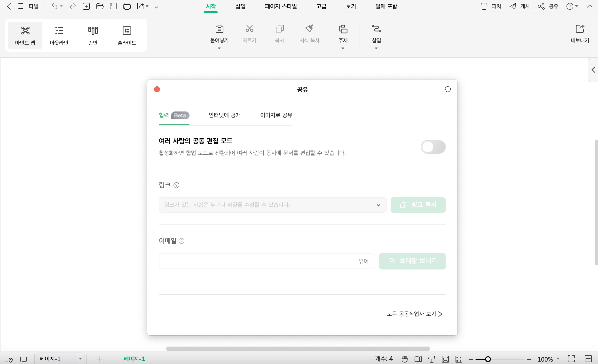Open quick access toolbar customize arrow

(x=157, y=7)
